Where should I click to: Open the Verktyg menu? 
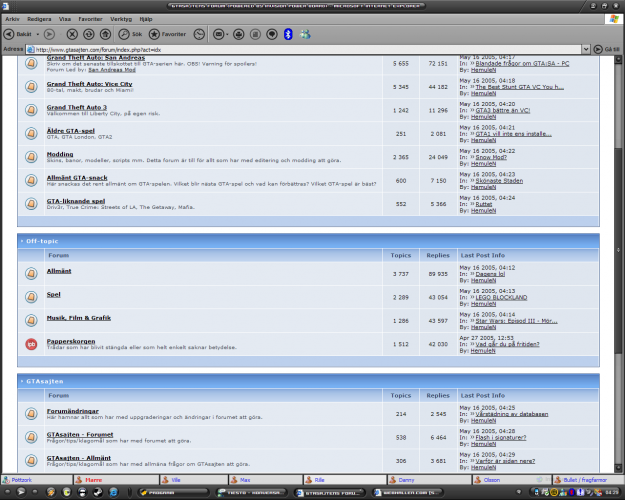120,18
